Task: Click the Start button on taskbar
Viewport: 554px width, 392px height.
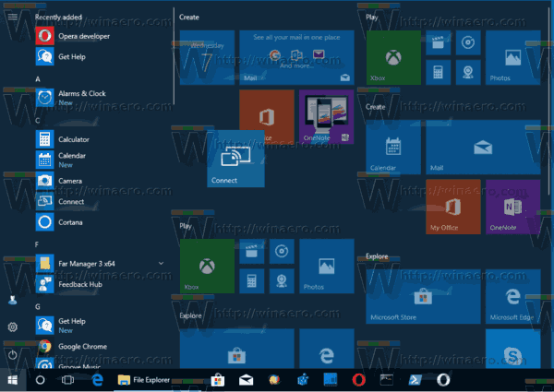Action: point(13,380)
